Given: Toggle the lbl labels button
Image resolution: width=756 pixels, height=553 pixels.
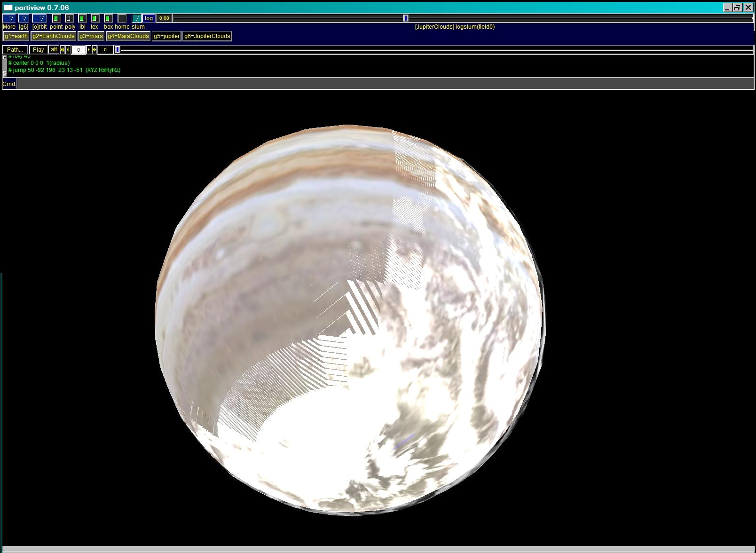Looking at the screenshot, I should (82, 18).
